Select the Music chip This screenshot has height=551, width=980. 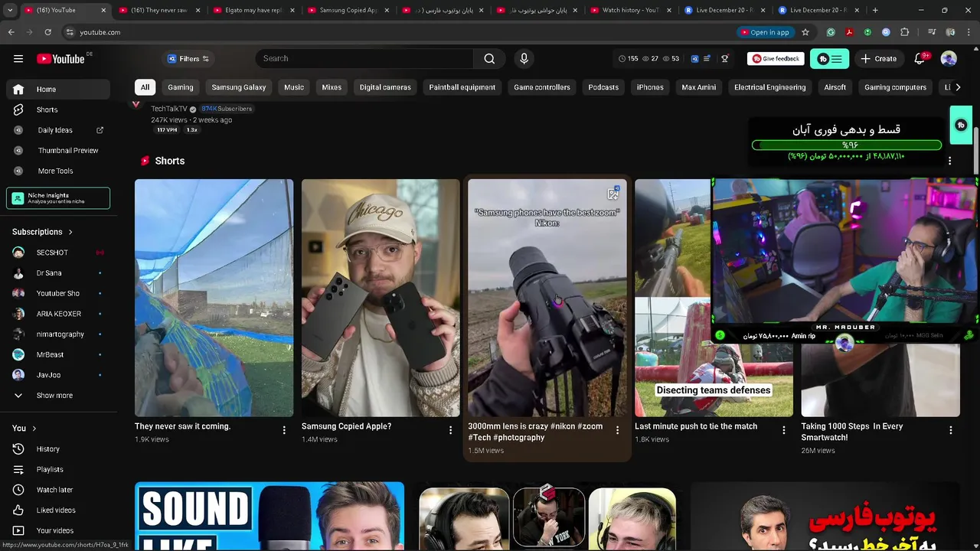pyautogui.click(x=294, y=87)
